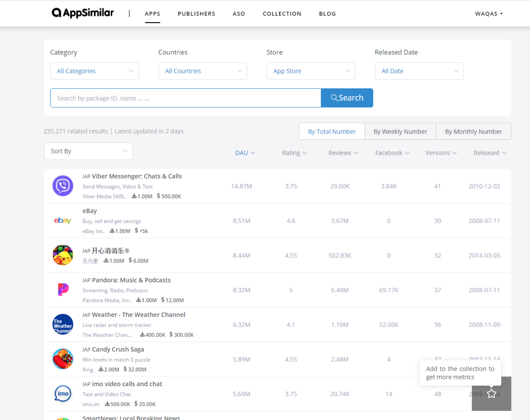This screenshot has width=530, height=420.
Task: Click Weather Channel release date 2008-11-09
Action: pyautogui.click(x=484, y=325)
